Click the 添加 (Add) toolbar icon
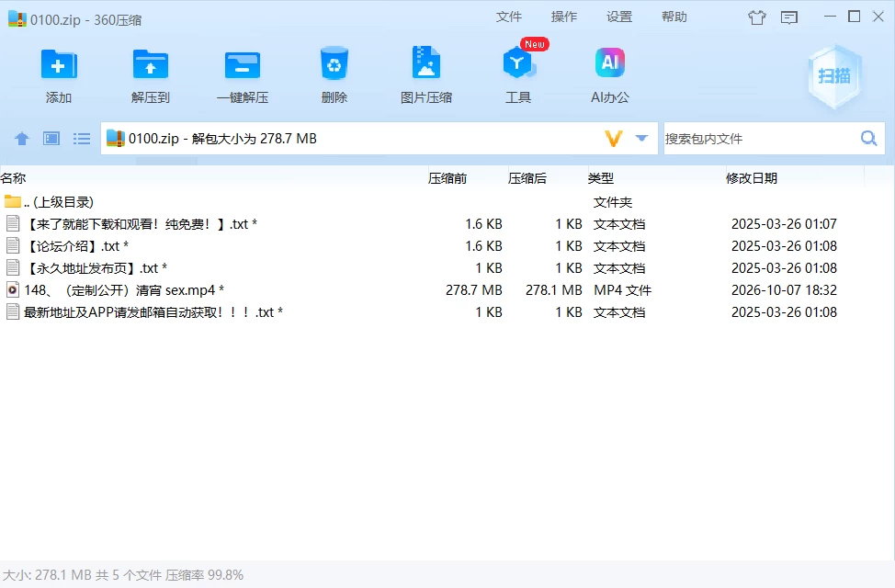This screenshot has height=588, width=895. tap(58, 64)
